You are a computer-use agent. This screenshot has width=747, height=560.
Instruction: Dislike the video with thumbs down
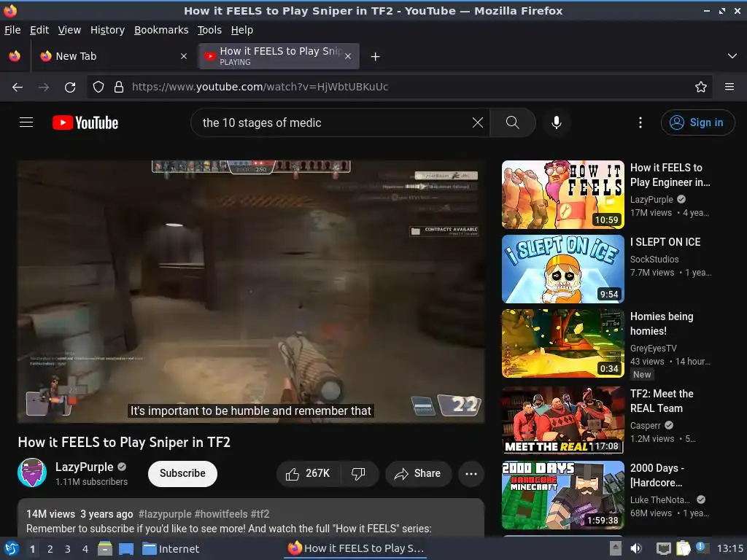tap(358, 473)
